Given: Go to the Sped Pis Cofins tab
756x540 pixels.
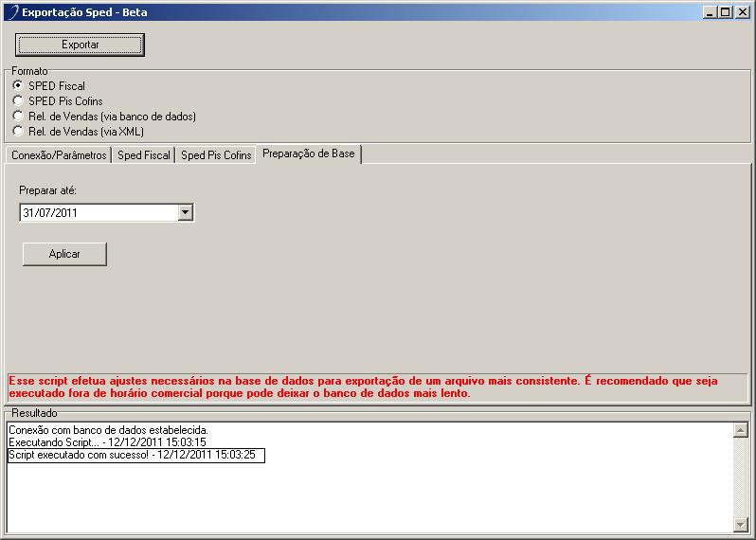Looking at the screenshot, I should (216, 155).
